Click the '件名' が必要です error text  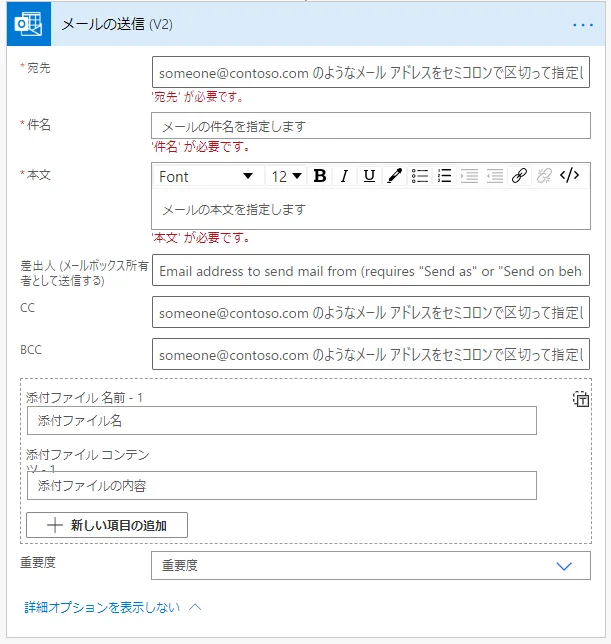[201, 147]
